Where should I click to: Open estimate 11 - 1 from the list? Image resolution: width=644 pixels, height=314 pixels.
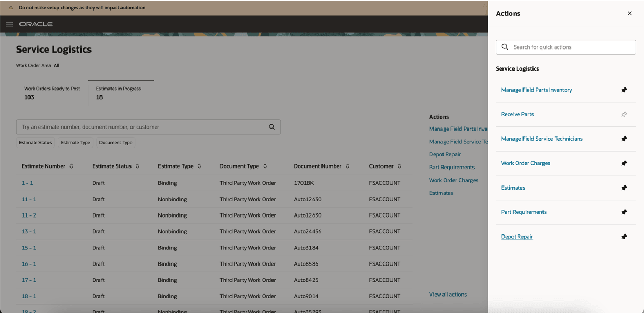[29, 199]
